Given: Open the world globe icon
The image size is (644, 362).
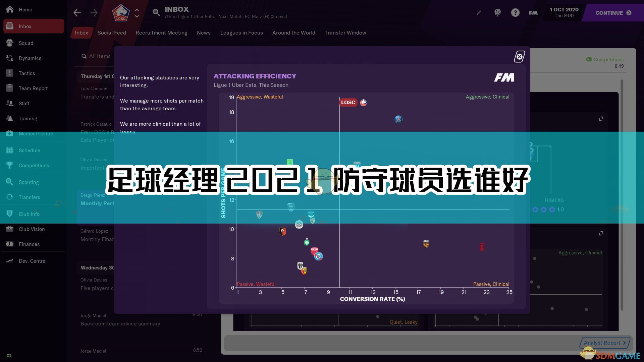Looking at the screenshot, I should [497, 13].
